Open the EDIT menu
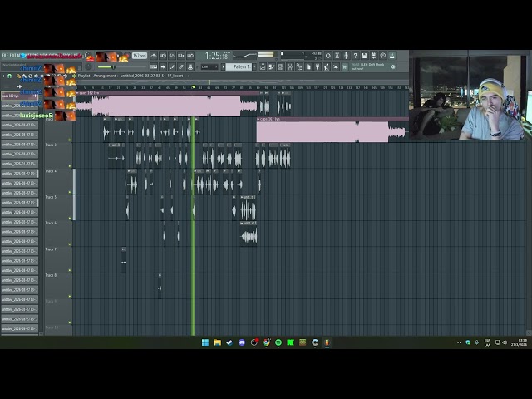Viewport: 532px width, 399px height. (13, 56)
